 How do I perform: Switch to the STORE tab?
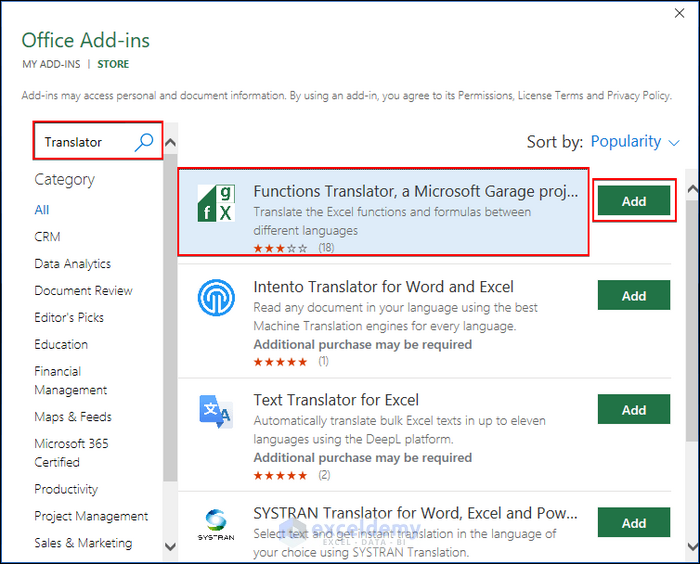113,64
